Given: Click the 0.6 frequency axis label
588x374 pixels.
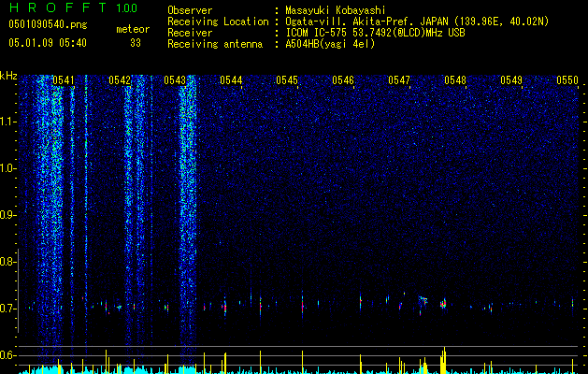Looking at the screenshot, I should click(7, 355).
